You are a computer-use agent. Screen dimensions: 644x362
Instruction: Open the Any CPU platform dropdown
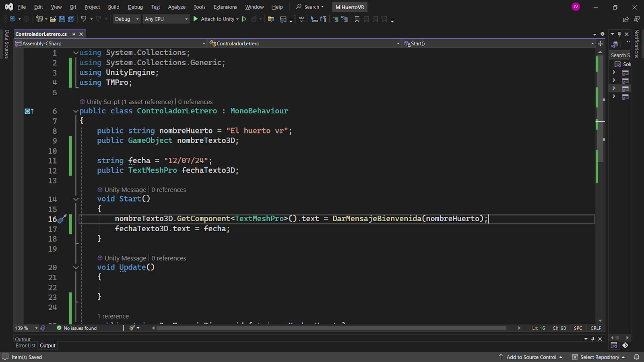166,19
